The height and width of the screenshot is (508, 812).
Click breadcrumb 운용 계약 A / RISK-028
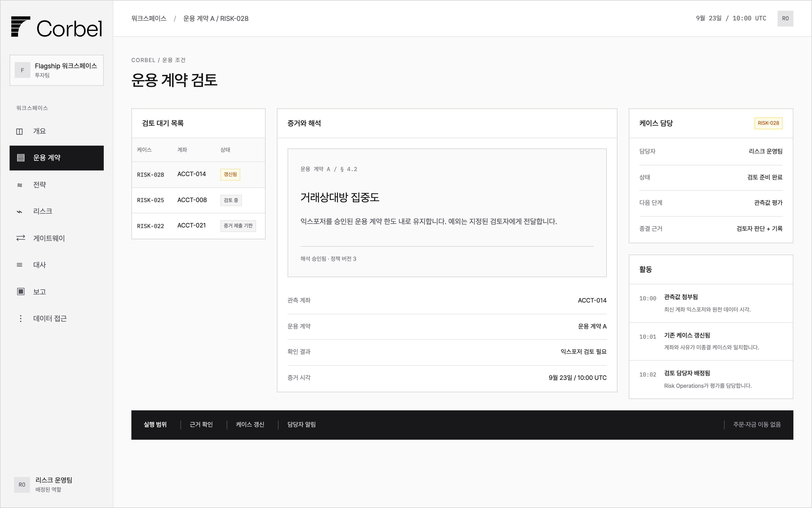[x=216, y=18]
